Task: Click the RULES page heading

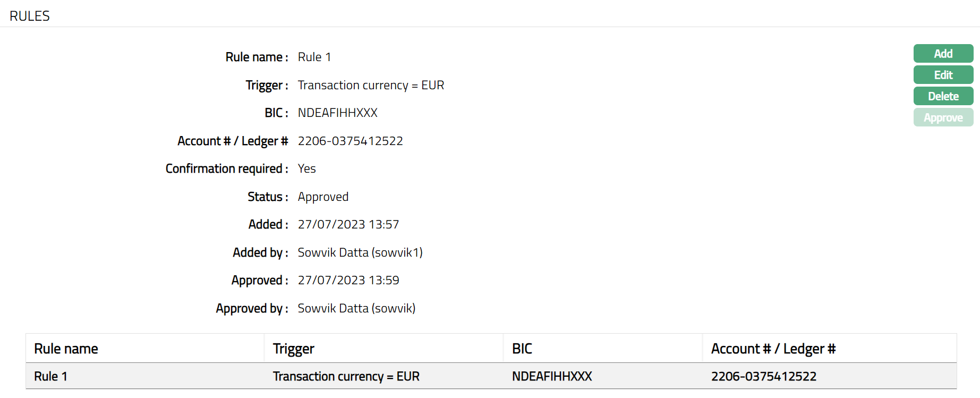Action: pos(30,16)
